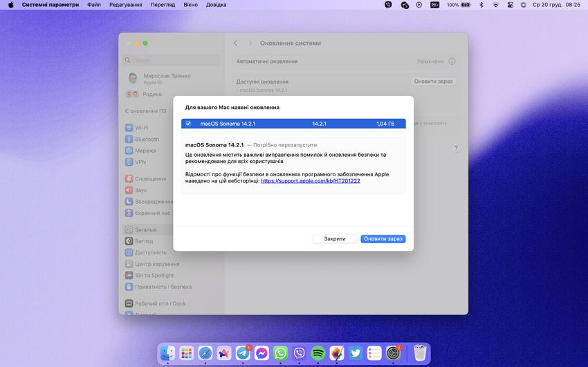Open Spotify in the Dock
588x367 pixels.
pyautogui.click(x=318, y=353)
